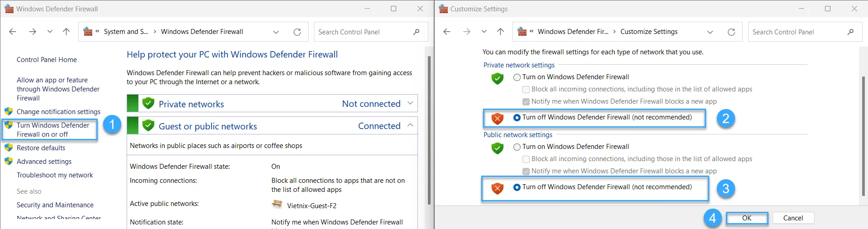Click the Vietnix-Guest-F2 network name
Viewport: 868px width, 229px height.
click(x=312, y=206)
